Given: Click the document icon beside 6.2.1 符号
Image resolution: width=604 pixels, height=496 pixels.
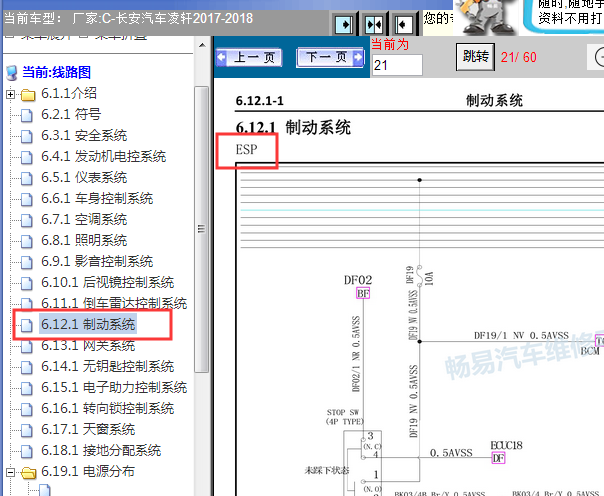Looking at the screenshot, I should coord(27,115).
